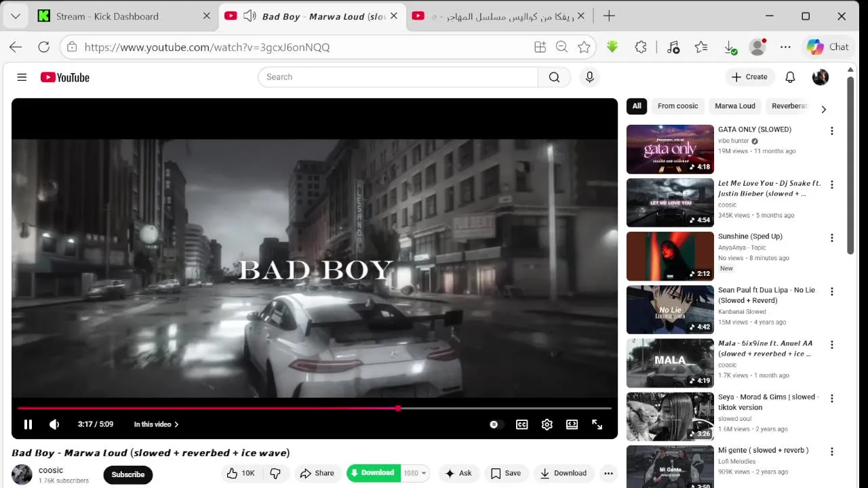Open player settings gear

tap(547, 424)
